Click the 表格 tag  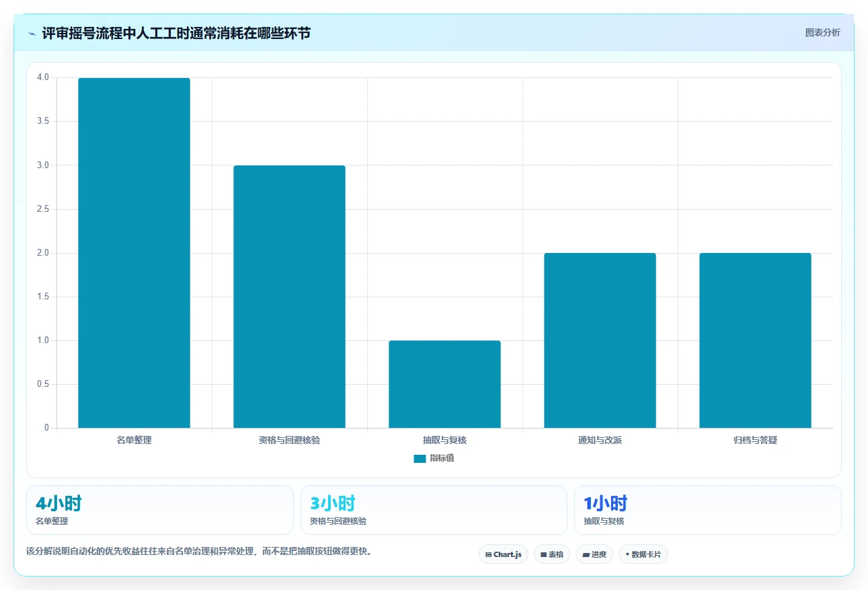(x=552, y=554)
